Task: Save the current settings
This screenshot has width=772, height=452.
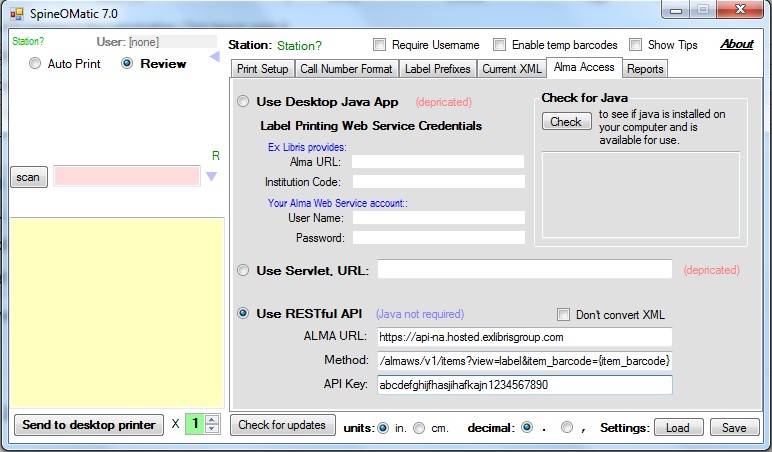Action: tap(734, 427)
